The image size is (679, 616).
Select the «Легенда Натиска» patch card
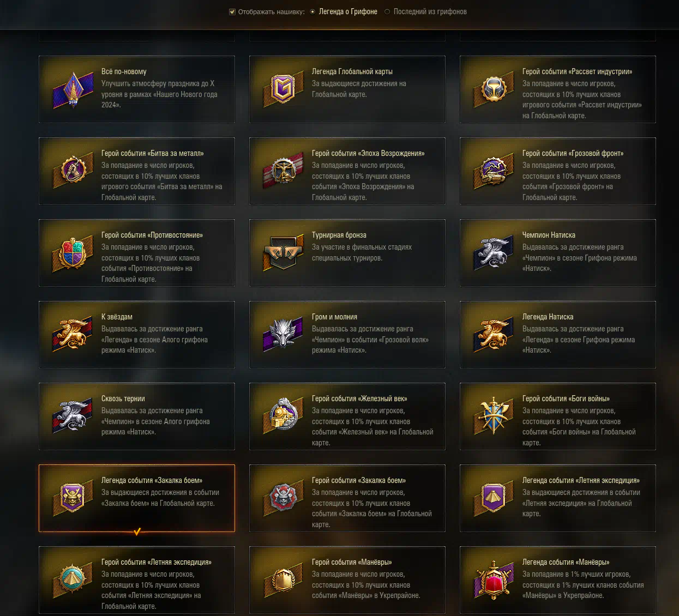[558, 335]
